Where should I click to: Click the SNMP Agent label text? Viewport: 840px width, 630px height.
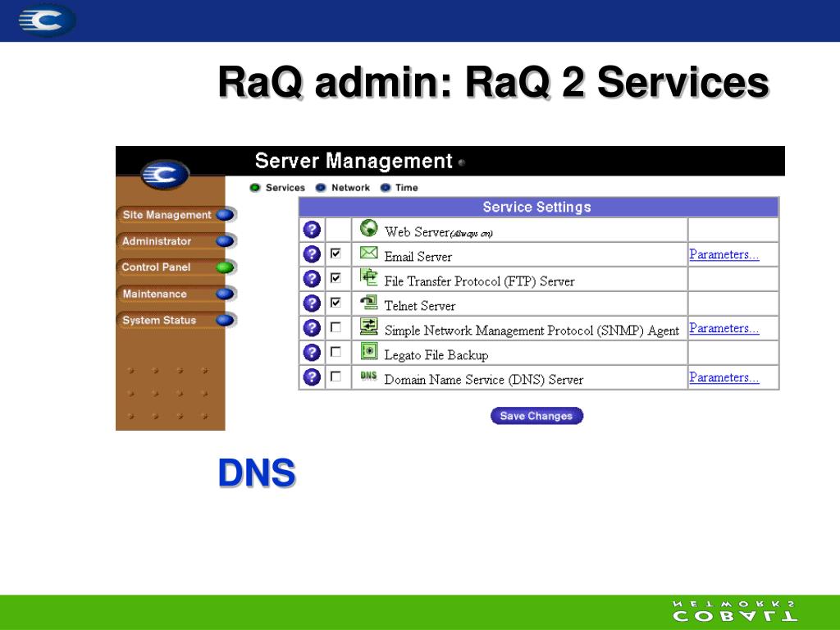[532, 331]
